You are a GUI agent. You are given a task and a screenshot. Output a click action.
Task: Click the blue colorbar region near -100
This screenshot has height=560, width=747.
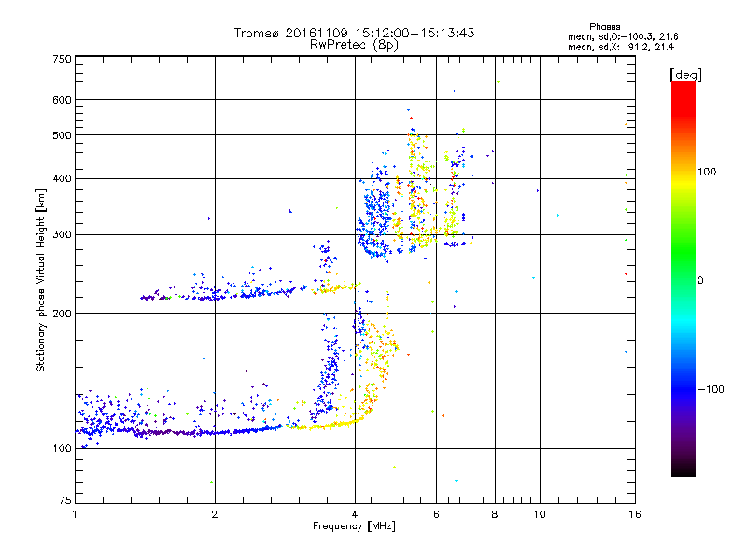[684, 388]
